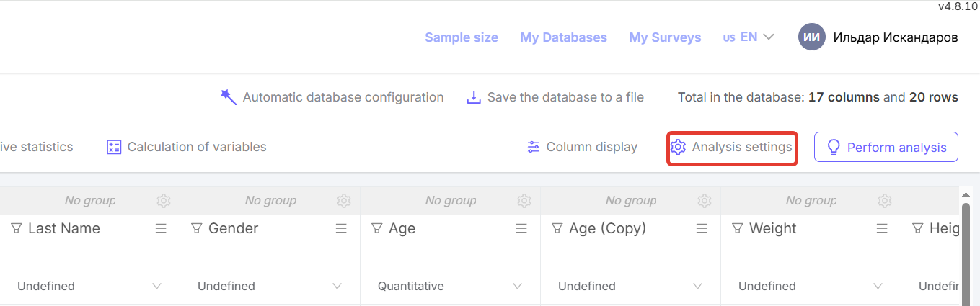Viewport: 980px width, 306px height.
Task: Click filter funnel next to Weight column
Action: pyautogui.click(x=737, y=228)
